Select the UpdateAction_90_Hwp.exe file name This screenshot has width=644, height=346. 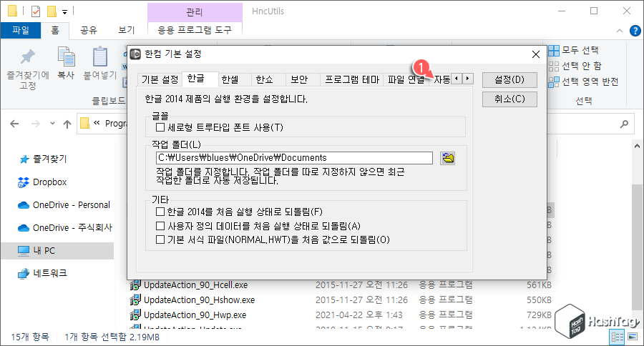click(x=195, y=315)
